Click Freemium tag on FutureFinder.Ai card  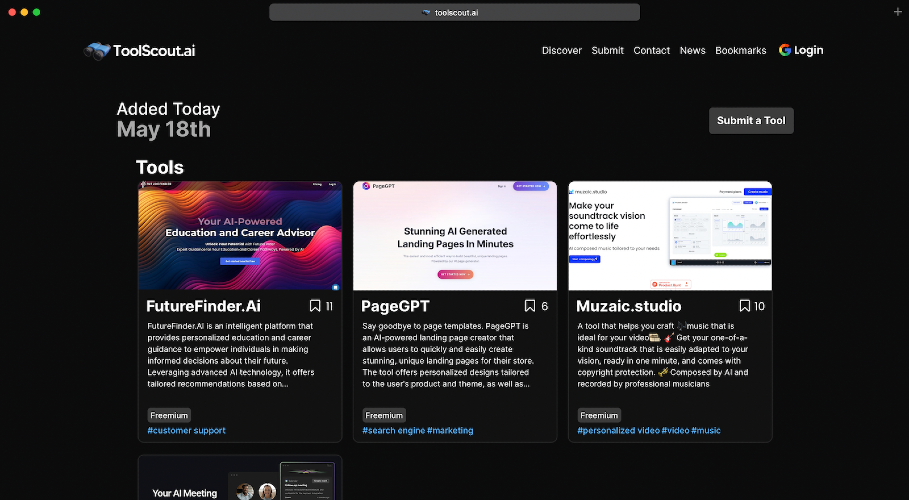click(x=169, y=415)
